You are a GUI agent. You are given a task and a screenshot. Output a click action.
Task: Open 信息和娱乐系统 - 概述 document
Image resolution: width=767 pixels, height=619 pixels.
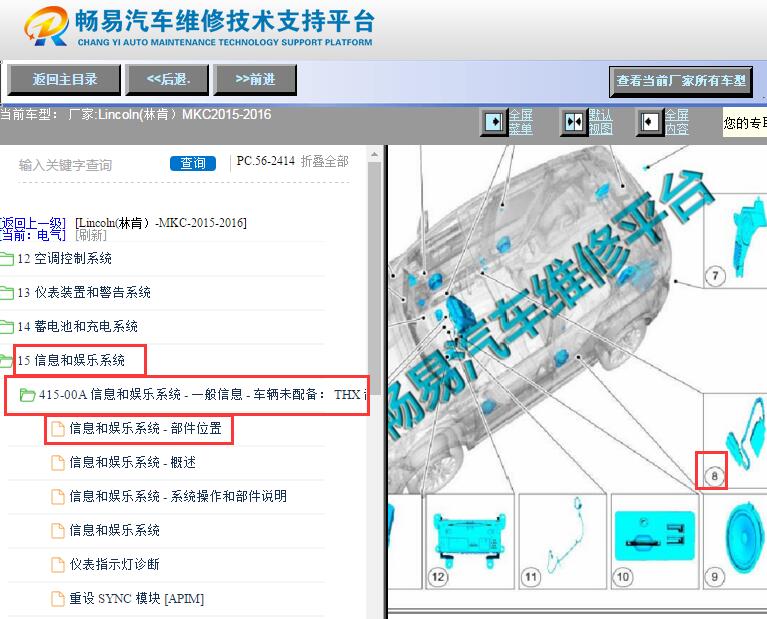coord(133,462)
